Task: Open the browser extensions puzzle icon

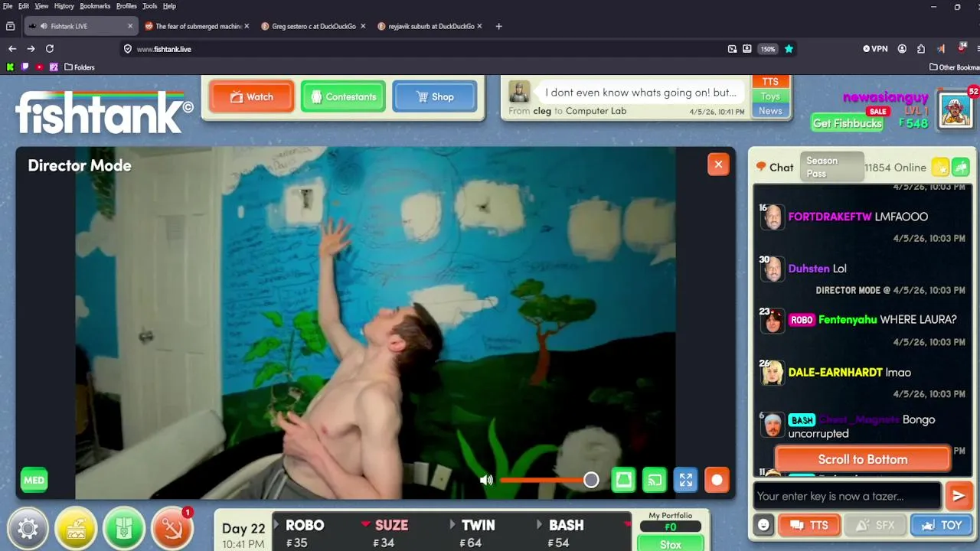Action: (x=921, y=48)
